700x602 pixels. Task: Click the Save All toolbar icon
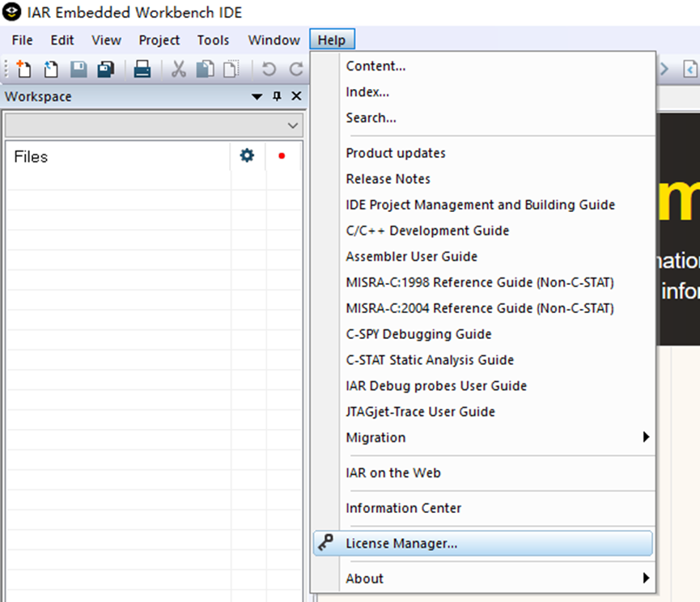coord(106,69)
